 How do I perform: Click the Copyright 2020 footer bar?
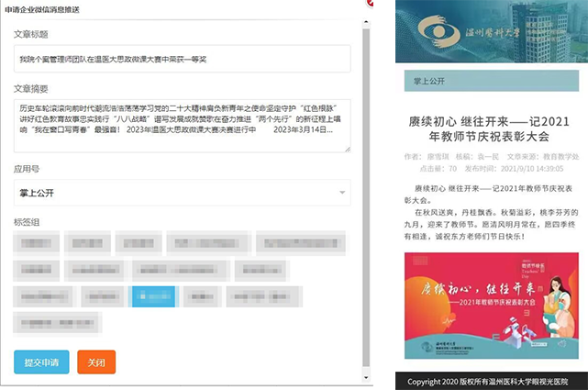[x=491, y=382]
